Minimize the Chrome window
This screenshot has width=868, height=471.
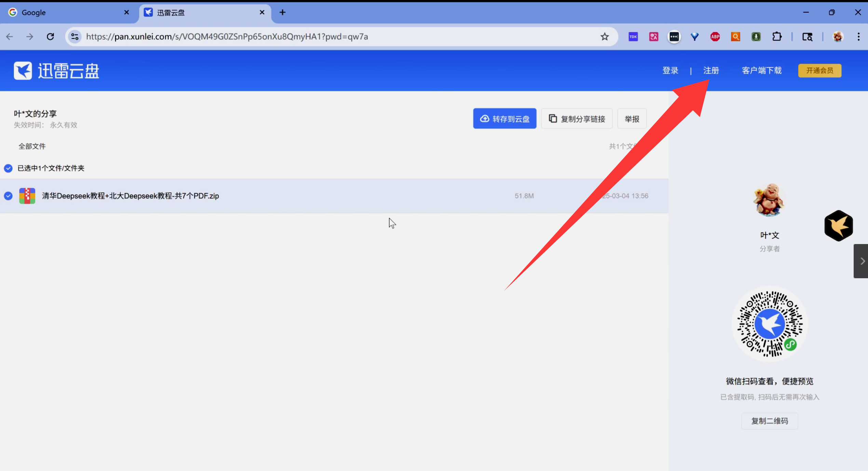806,12
